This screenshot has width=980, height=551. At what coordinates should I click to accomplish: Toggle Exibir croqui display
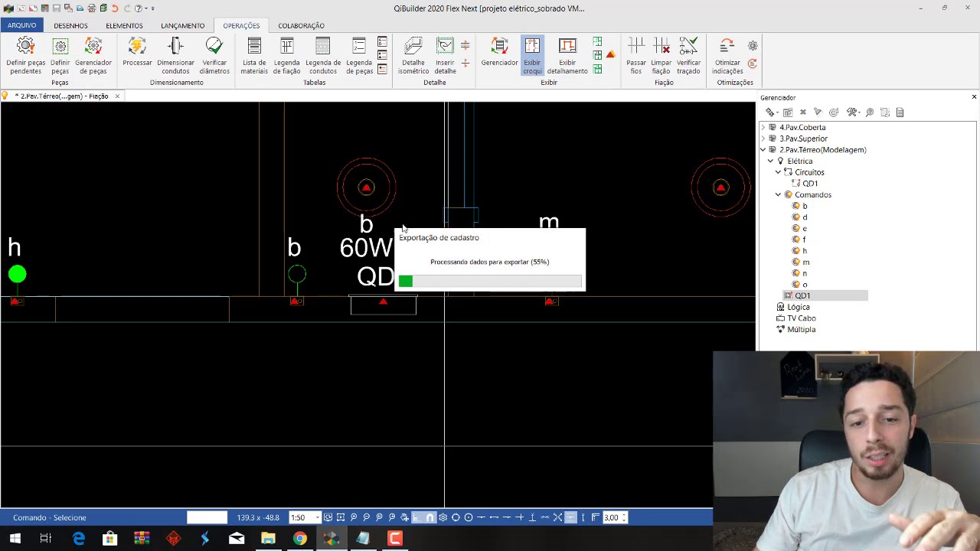tap(532, 57)
